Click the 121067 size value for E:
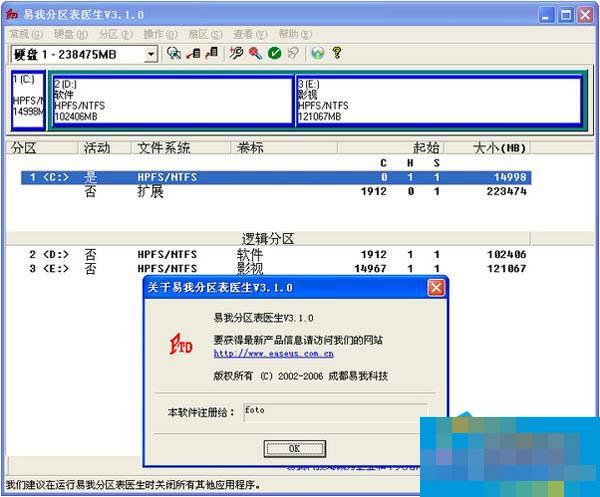 tap(507, 269)
